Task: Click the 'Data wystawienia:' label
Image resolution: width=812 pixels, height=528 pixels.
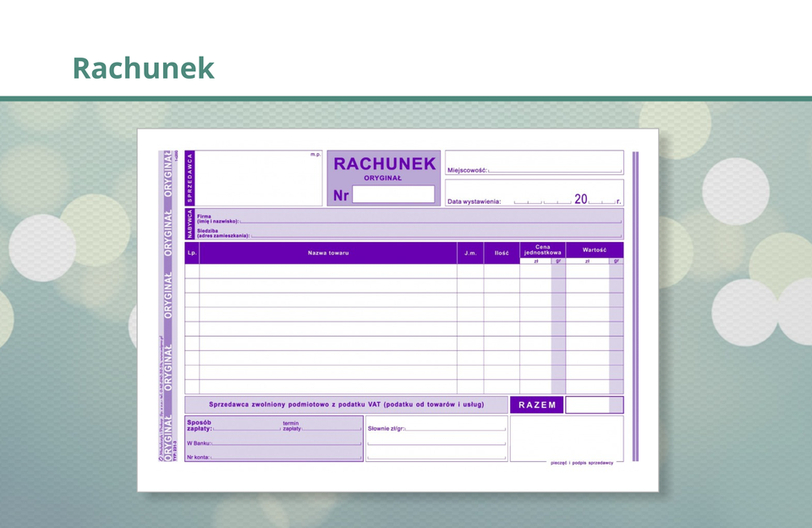Action: (x=474, y=201)
